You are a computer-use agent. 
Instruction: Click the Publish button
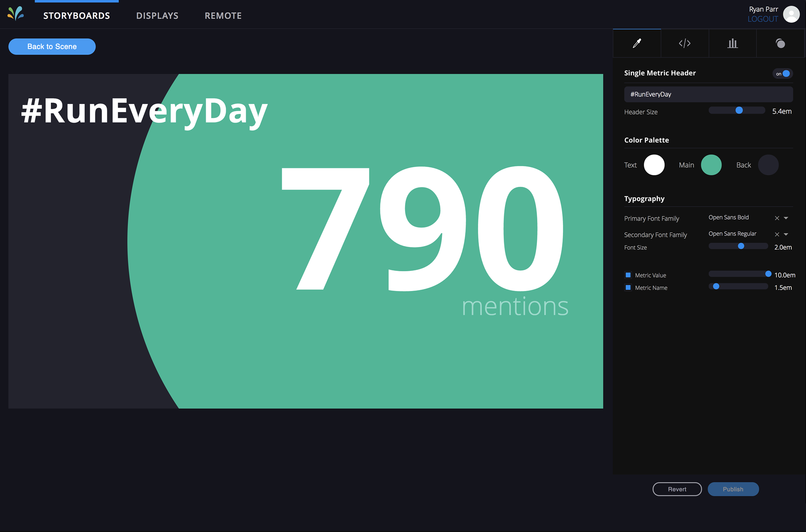click(733, 489)
